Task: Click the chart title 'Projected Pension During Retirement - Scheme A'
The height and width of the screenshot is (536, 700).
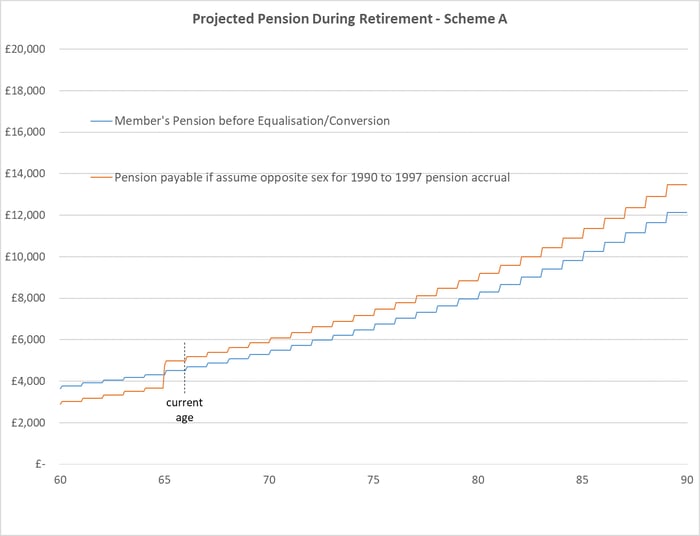Action: pyautogui.click(x=348, y=19)
